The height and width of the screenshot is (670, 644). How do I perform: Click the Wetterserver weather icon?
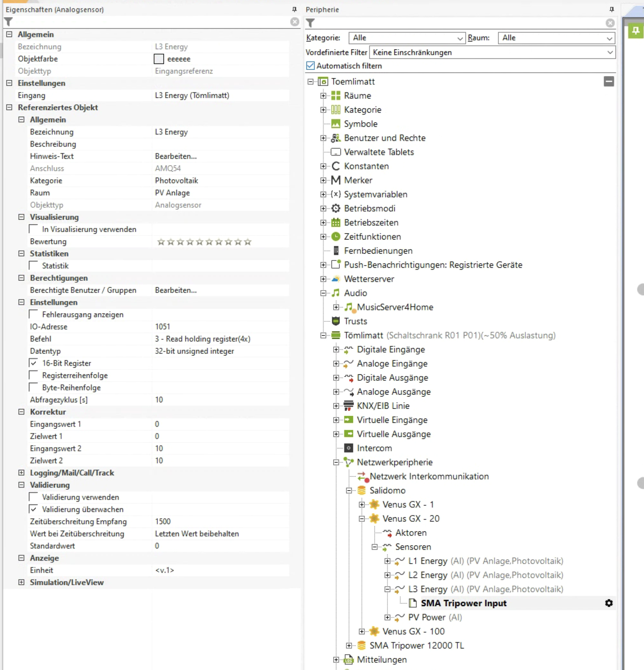click(x=335, y=279)
